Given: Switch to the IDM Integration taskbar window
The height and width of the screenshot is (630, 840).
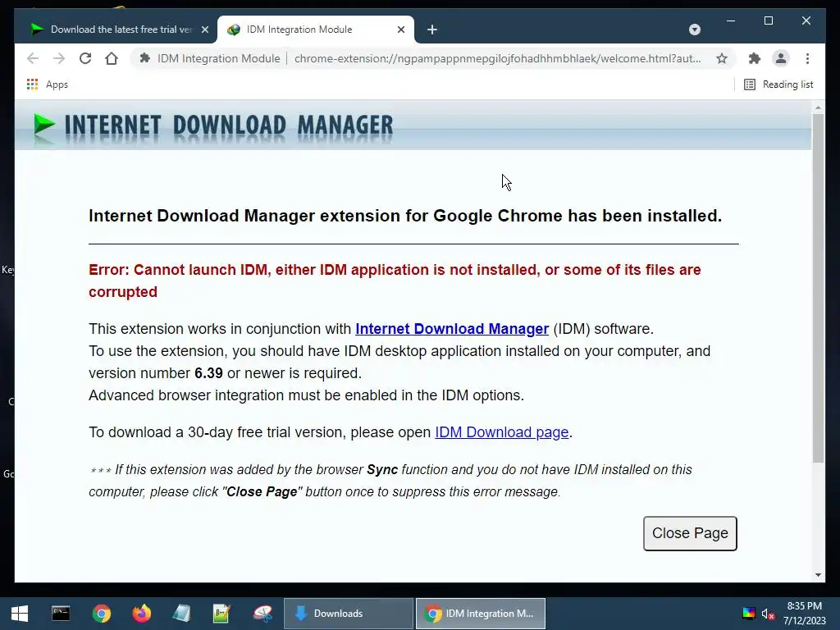Looking at the screenshot, I should click(x=481, y=614).
